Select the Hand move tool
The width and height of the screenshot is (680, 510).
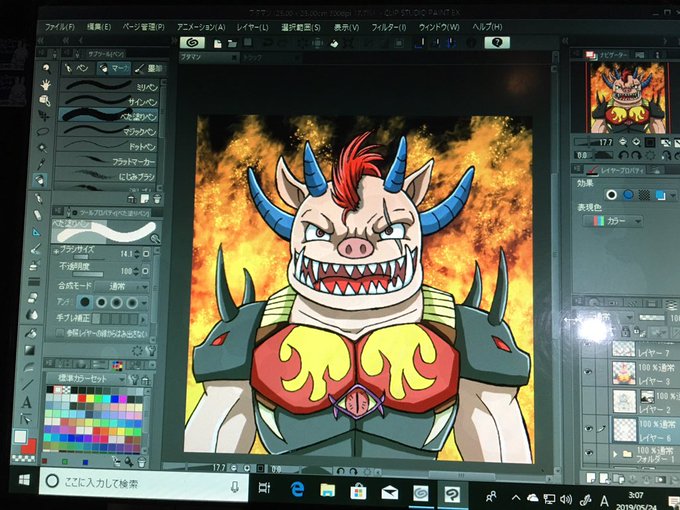(45, 85)
